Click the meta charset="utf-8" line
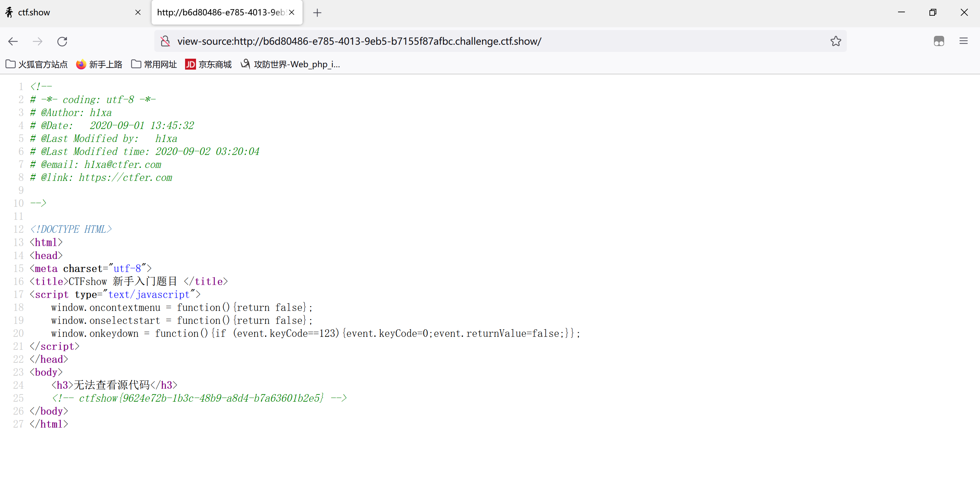980x488 pixels. 90,268
